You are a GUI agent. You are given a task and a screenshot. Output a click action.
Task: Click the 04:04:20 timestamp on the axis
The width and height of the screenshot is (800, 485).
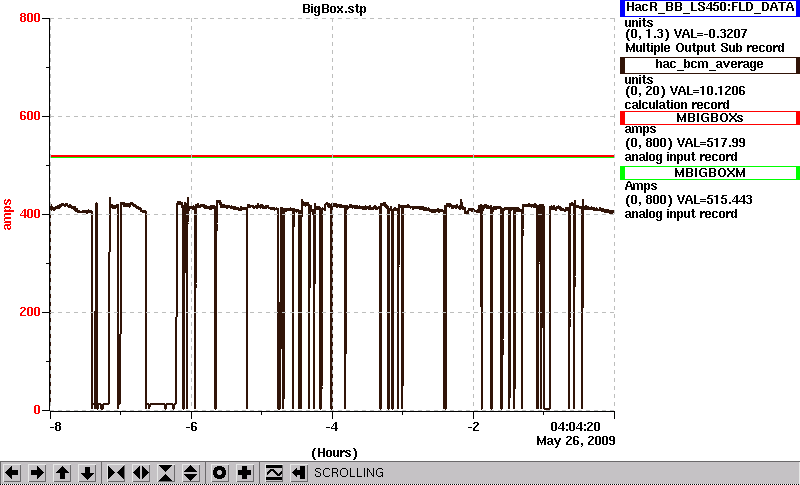(x=575, y=426)
